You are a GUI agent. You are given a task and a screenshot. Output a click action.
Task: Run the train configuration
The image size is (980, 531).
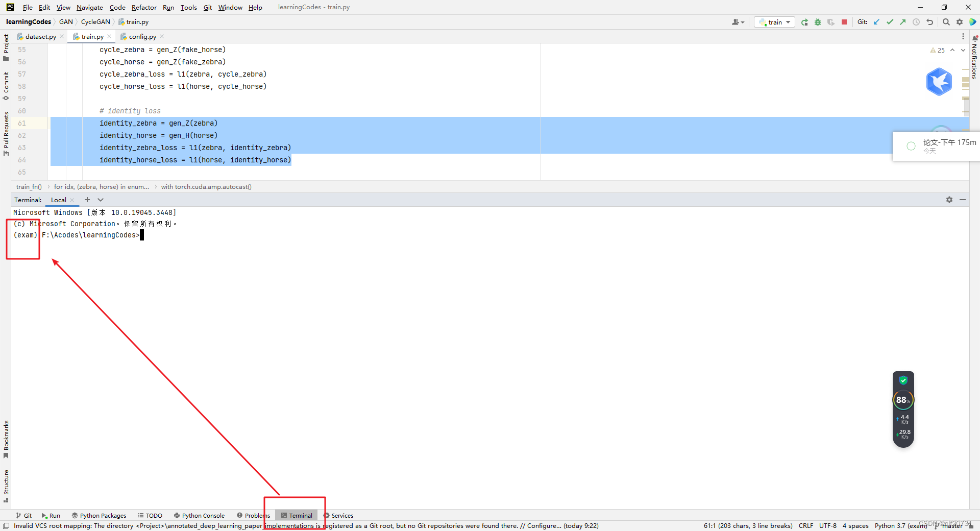point(804,22)
